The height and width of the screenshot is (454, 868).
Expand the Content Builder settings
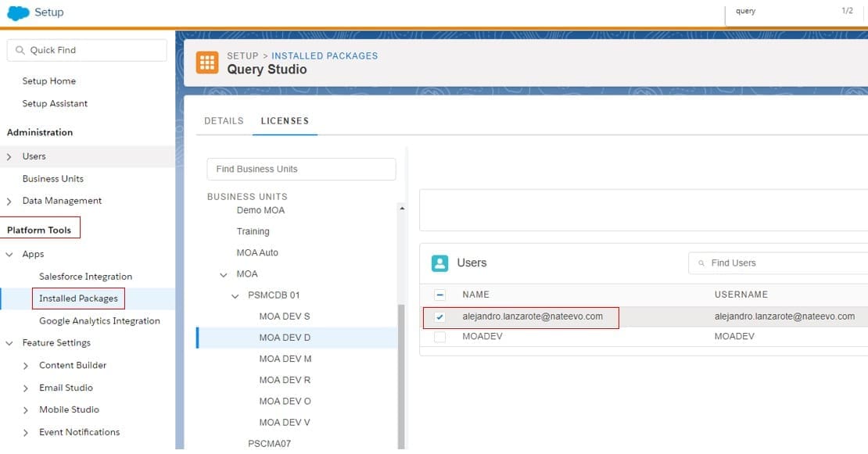[27, 366]
